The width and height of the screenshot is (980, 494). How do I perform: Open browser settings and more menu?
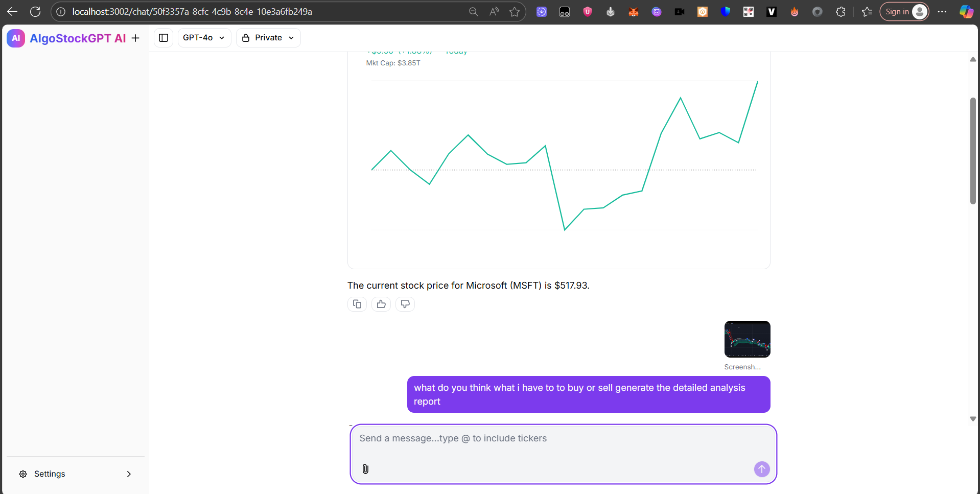point(942,12)
